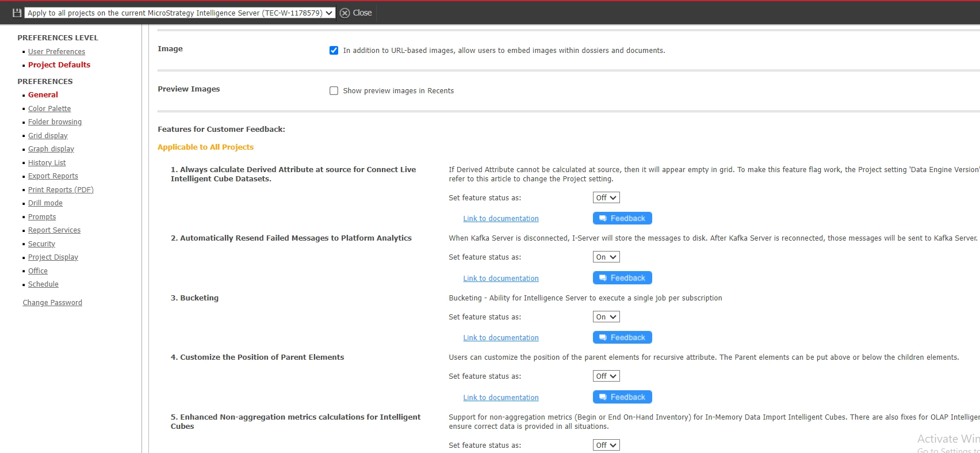
Task: Open status dropdown for Resend Failed Messages
Action: point(606,257)
